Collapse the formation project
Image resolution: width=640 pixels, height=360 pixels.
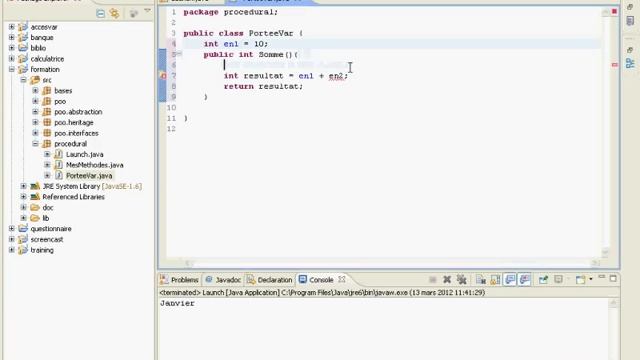tap(11, 69)
